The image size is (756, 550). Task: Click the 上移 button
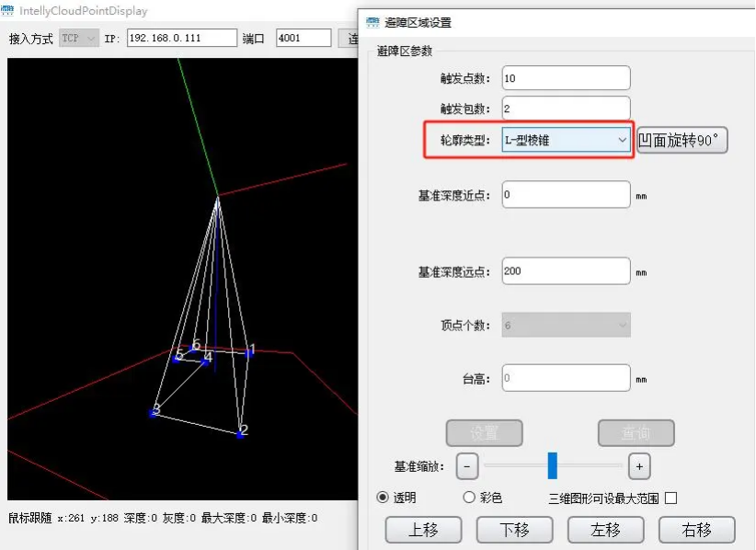point(423,530)
